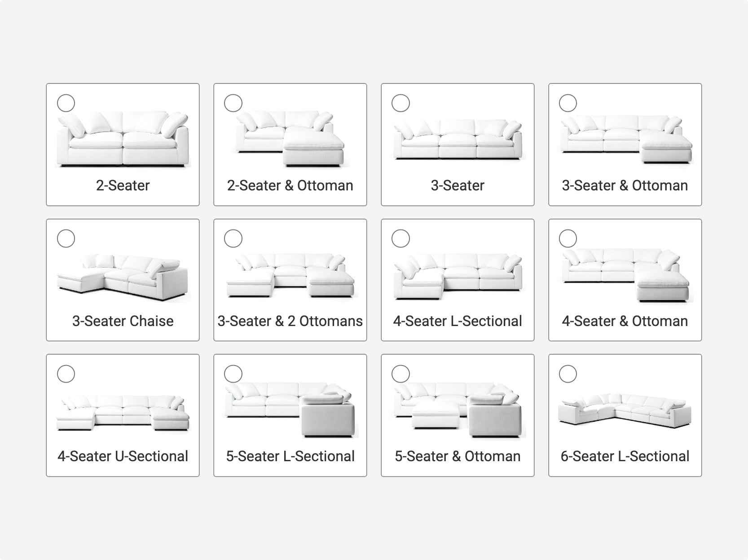748x560 pixels.
Task: Select the 4-Seater U-Sectional radio button
Action: coord(66,374)
